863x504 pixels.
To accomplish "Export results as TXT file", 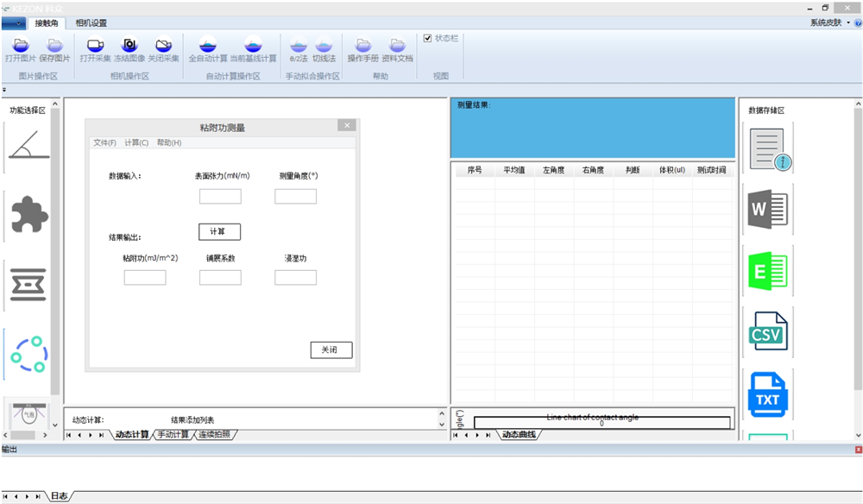I will pos(768,394).
